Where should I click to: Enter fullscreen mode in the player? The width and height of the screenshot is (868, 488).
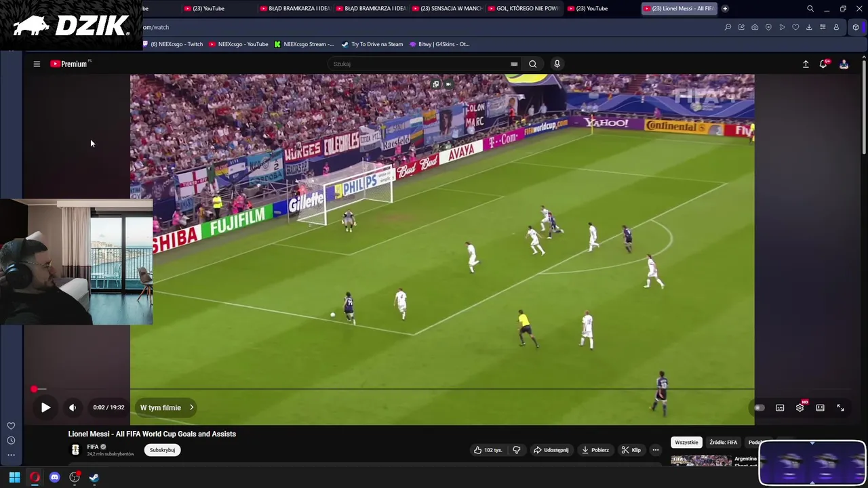point(840,407)
